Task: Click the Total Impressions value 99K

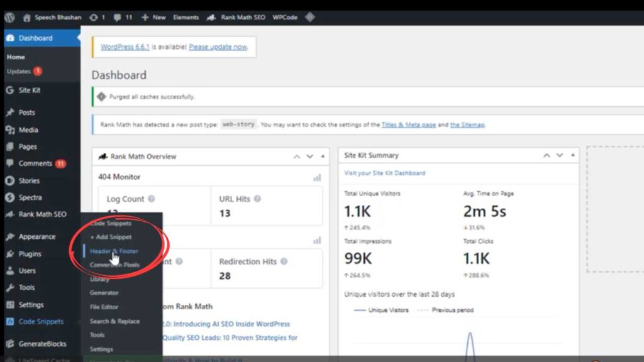Action: [358, 258]
